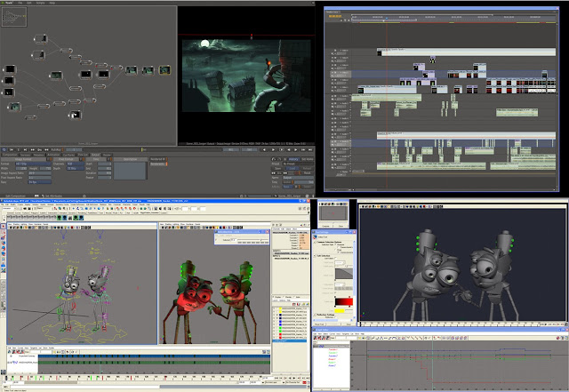Collapse Common Selection Options in Tool Settings
Viewport: 569px width, 392px height.
click(315, 242)
